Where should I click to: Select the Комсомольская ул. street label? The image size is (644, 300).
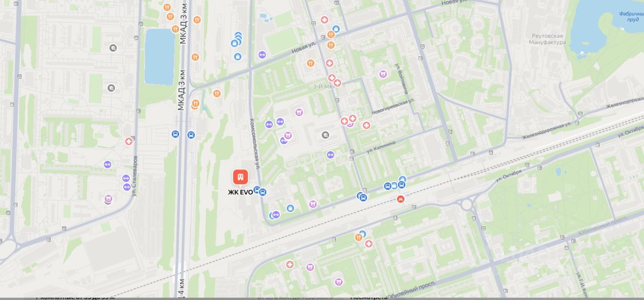[x=255, y=144]
